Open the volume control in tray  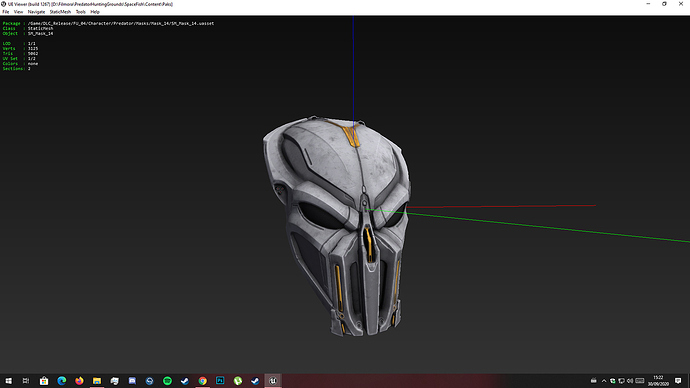tap(630, 381)
